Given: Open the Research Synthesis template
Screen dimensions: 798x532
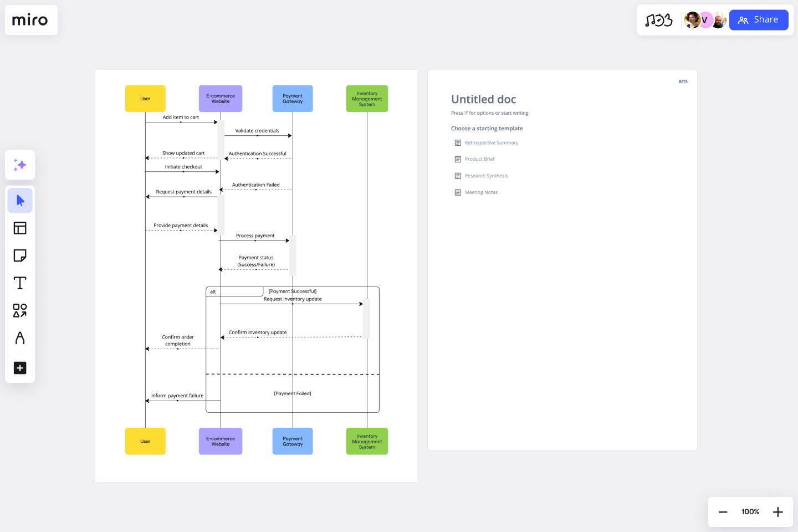Looking at the screenshot, I should (486, 176).
